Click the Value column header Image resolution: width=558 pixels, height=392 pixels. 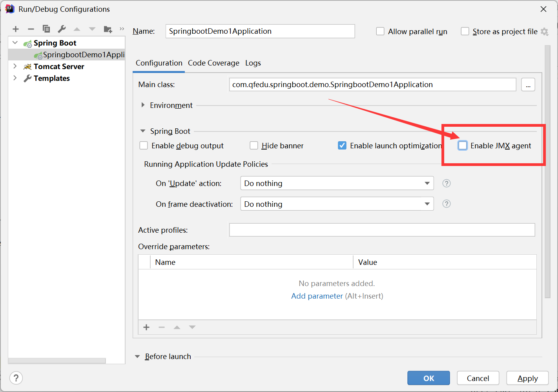[x=445, y=262]
